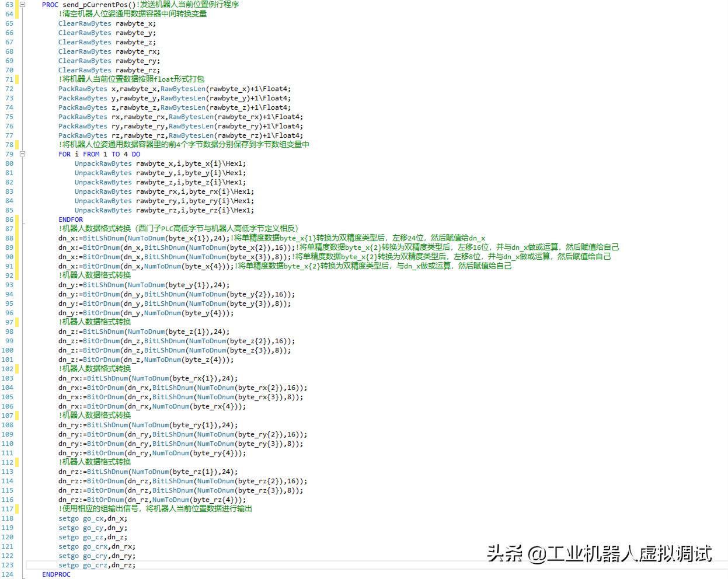Click 'dn_rx:=BitLShDnum(NumToDnum(byte_rx{1}),24)' line
Screen dimensions: 728x579
point(148,378)
